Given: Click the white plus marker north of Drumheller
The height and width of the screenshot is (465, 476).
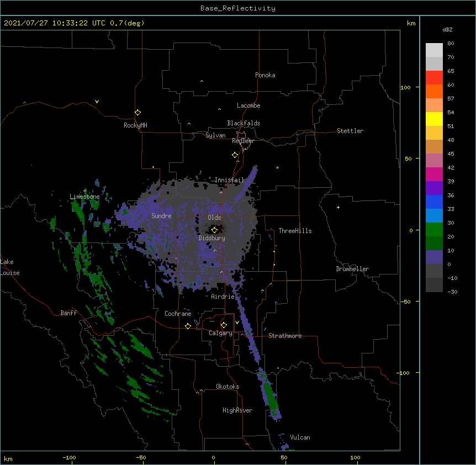Looking at the screenshot, I should (338, 207).
